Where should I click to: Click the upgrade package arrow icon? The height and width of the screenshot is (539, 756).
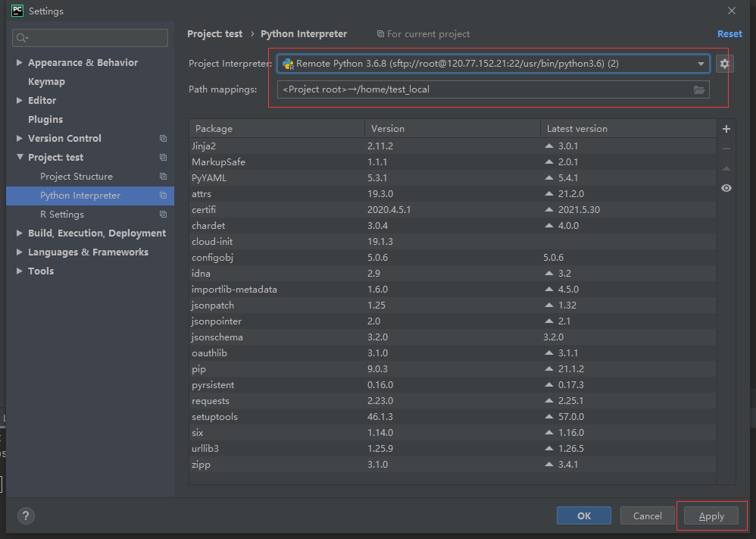pyautogui.click(x=726, y=168)
